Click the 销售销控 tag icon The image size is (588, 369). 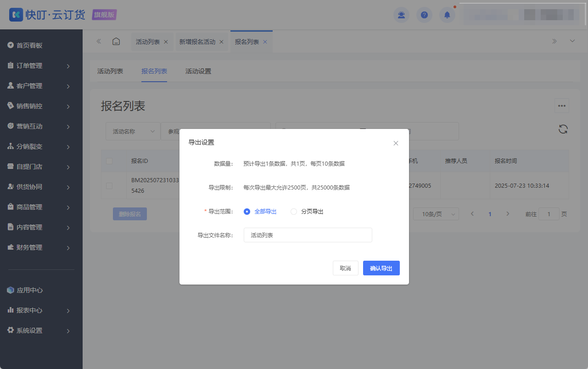(x=11, y=106)
